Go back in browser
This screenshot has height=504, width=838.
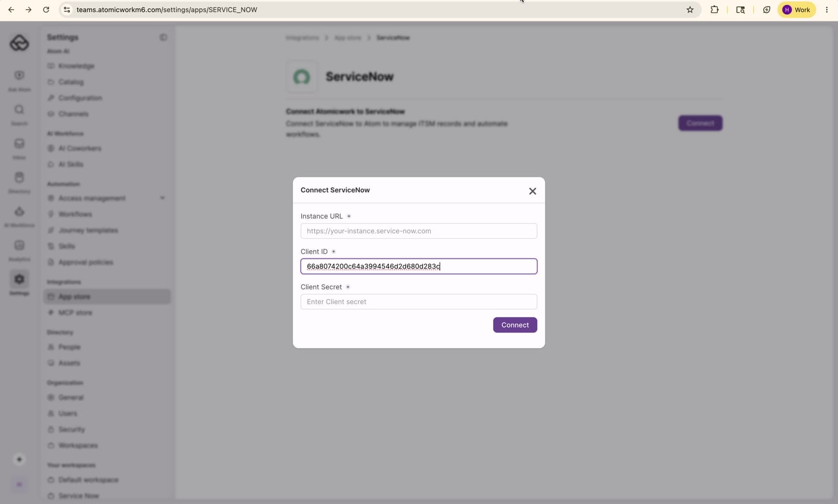click(x=11, y=10)
